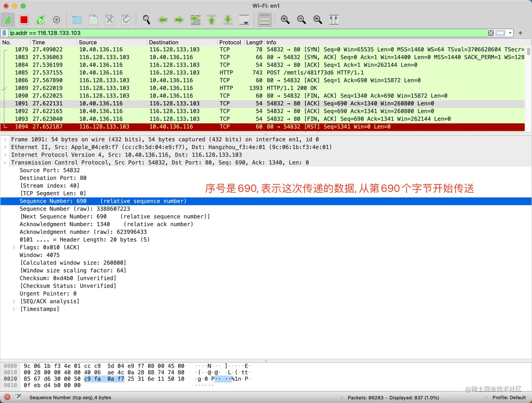Image resolution: width=532 pixels, height=403 pixels.
Task: Select Checksum: 0xd4b0 field
Action: pos(68,278)
